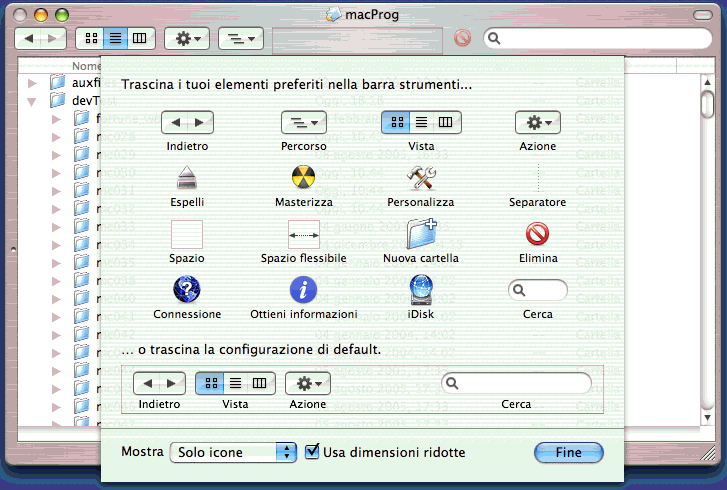Click the Indietro back arrows in the default set

pyautogui.click(x=159, y=383)
